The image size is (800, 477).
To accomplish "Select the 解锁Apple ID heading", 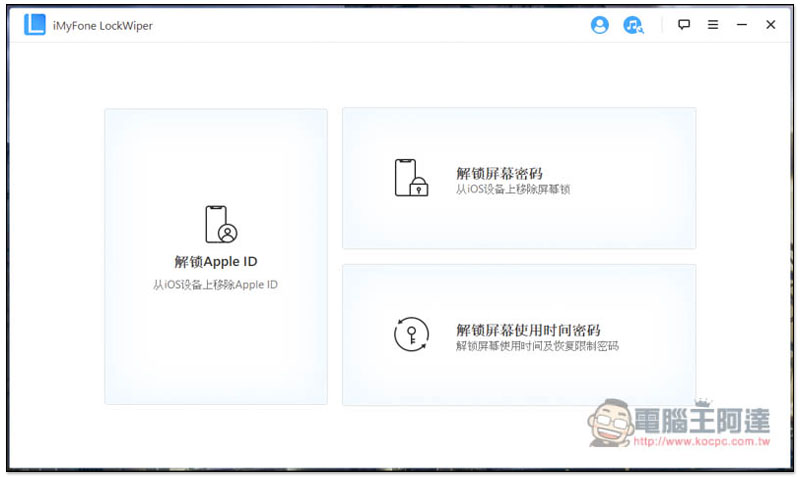I will 216,262.
